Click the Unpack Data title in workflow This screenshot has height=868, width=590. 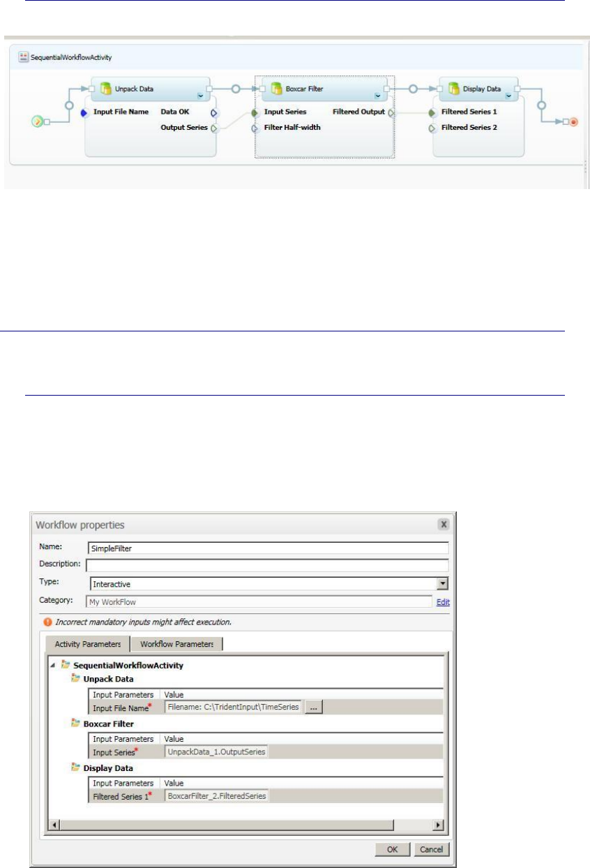[x=135, y=89]
